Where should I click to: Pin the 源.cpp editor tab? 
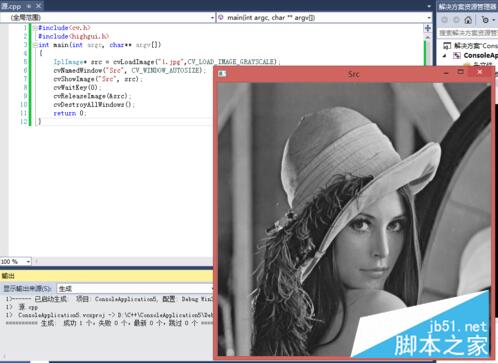29,6
